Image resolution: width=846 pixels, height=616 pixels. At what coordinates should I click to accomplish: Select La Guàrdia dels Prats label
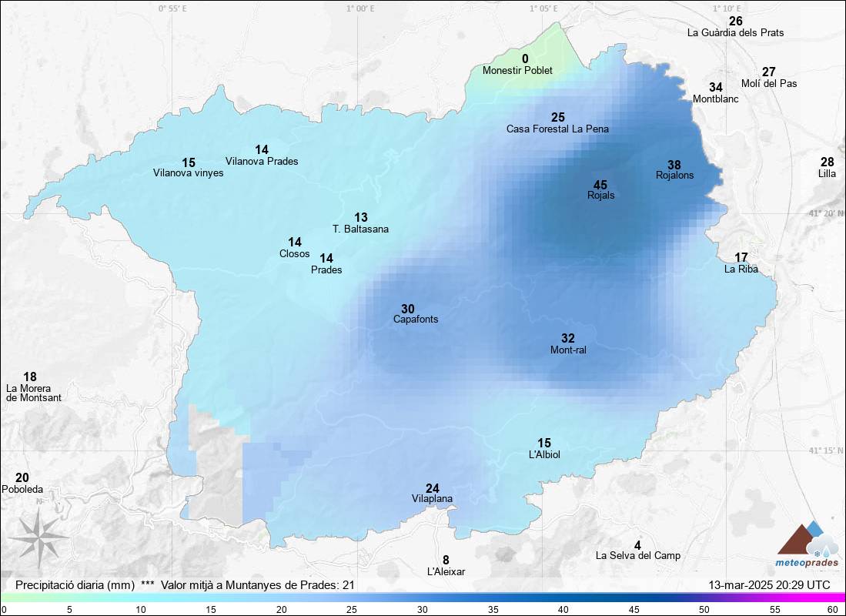[735, 33]
